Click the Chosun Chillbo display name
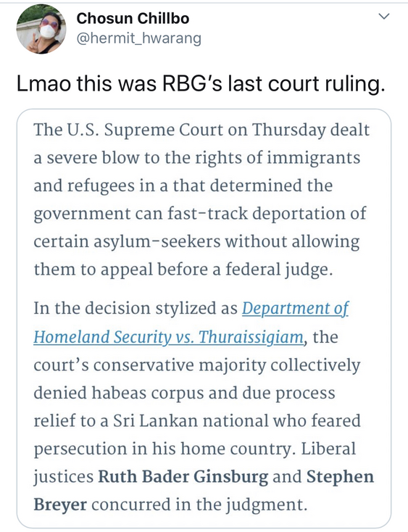 [133, 18]
